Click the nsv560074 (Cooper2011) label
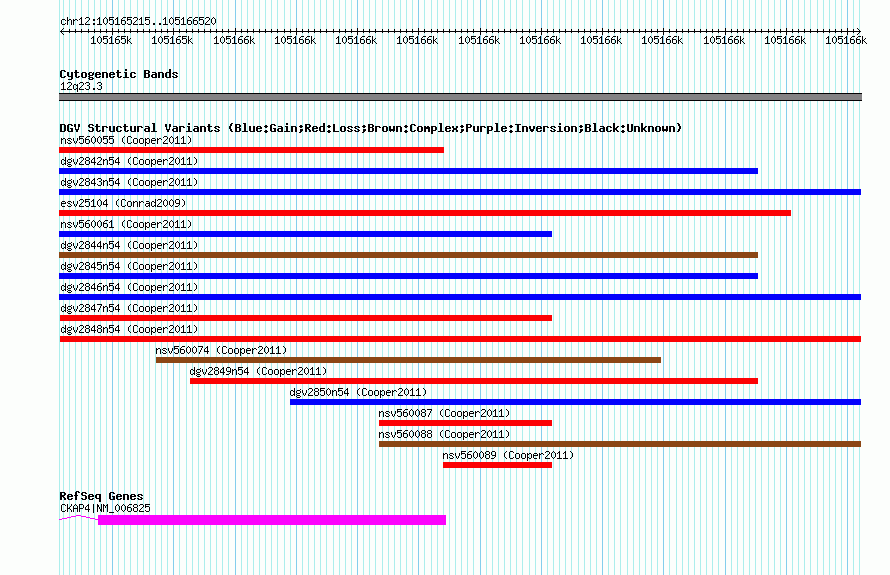 [221, 350]
